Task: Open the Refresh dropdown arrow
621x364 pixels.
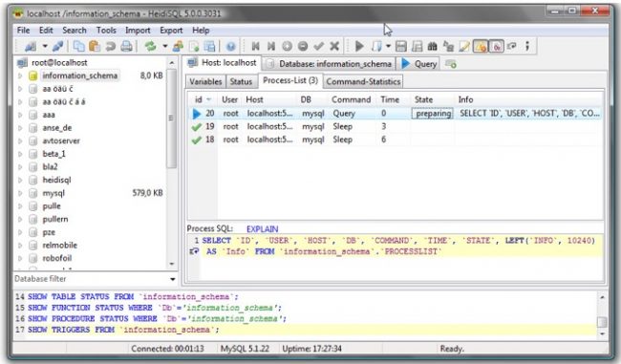Action: (164, 47)
